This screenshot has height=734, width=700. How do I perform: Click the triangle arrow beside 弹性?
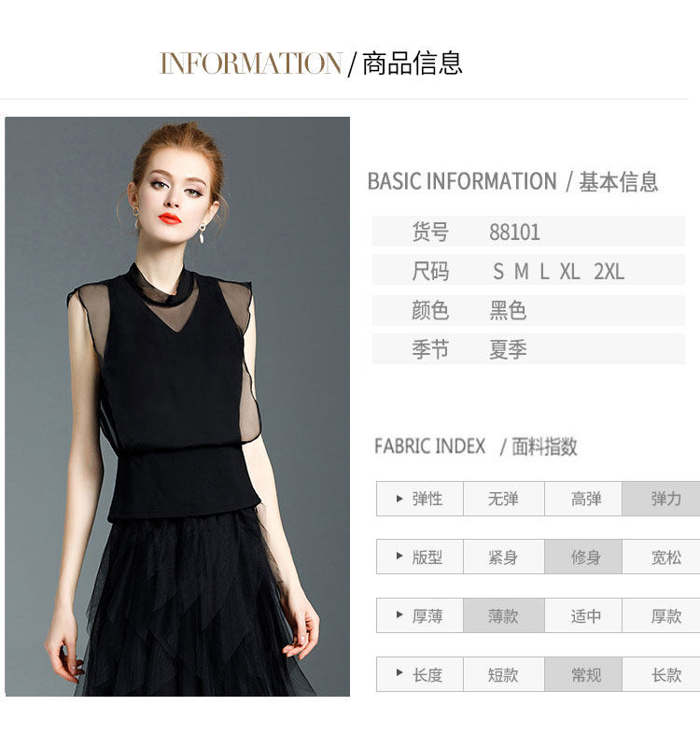pos(399,499)
